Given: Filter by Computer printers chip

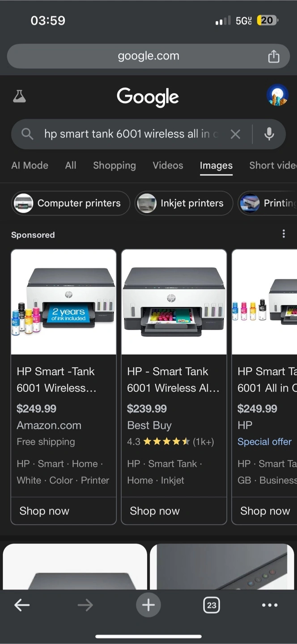Looking at the screenshot, I should pos(71,203).
